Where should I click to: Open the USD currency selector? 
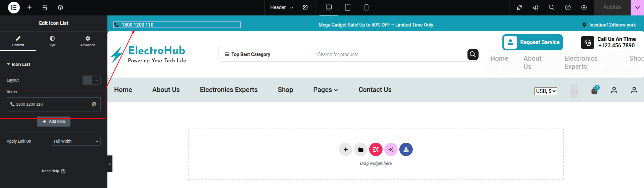point(545,91)
